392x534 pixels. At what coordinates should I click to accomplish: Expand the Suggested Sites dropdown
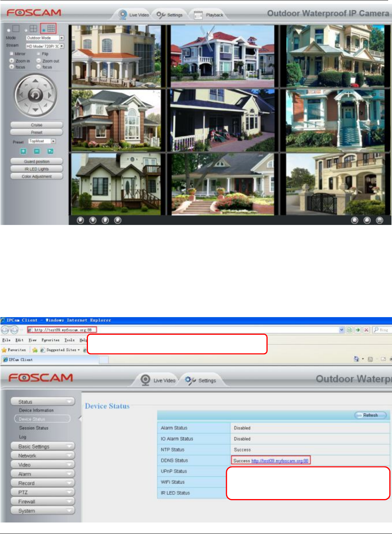(x=78, y=350)
